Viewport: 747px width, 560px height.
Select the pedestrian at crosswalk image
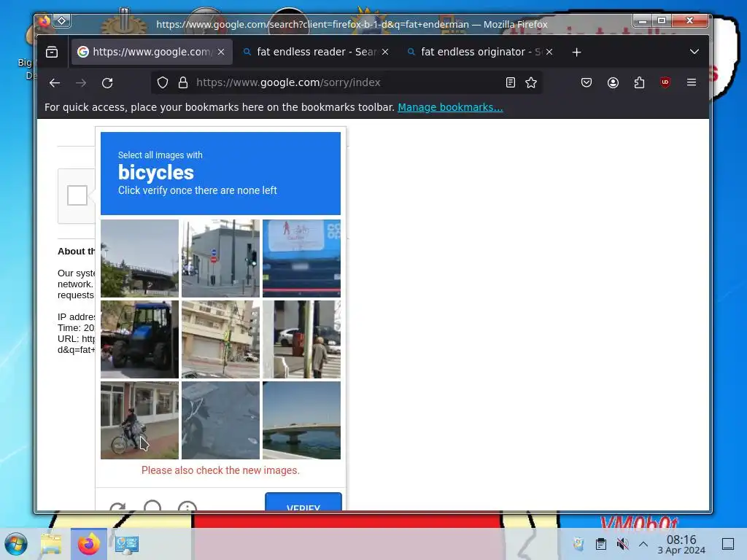301,340
